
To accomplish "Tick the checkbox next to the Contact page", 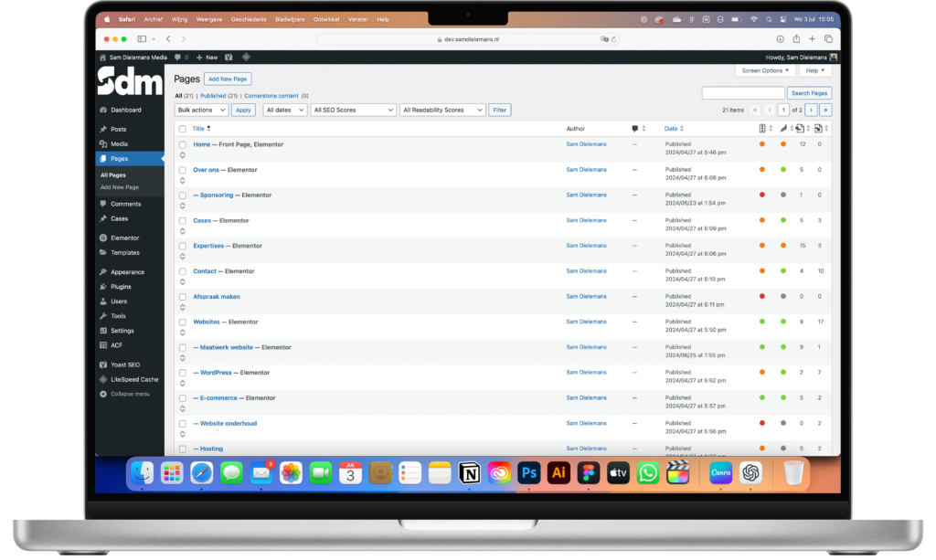I will [x=182, y=270].
